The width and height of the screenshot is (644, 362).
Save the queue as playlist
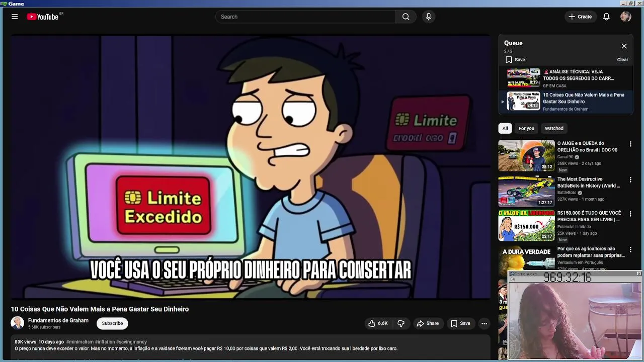515,59
